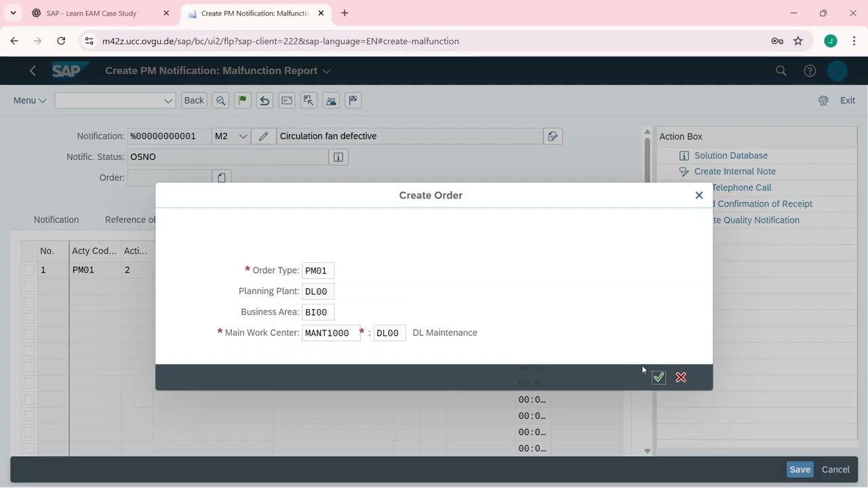Cancel Create Order with the red X icon

[681, 378]
